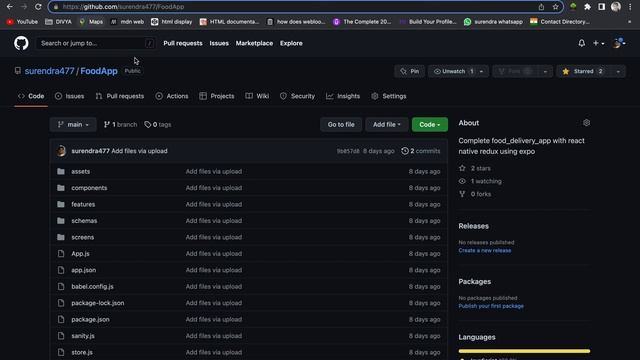Open the schemas folder
The image size is (640, 360).
(x=84, y=221)
